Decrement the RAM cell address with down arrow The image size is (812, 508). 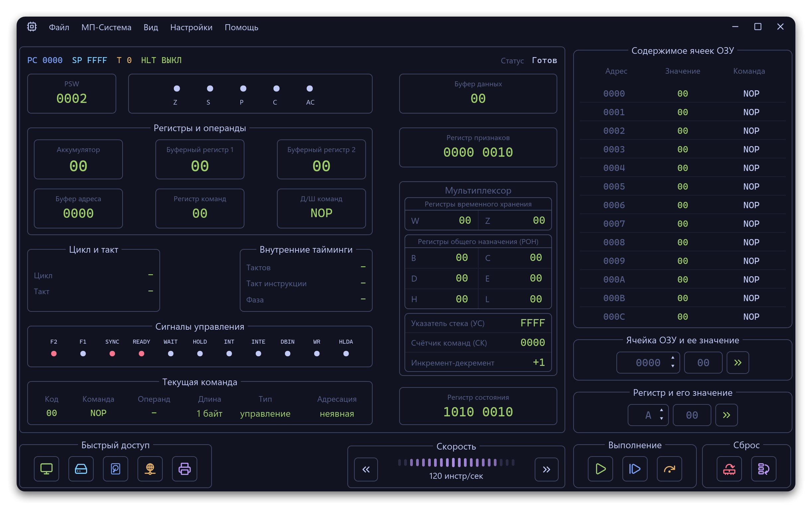673,366
